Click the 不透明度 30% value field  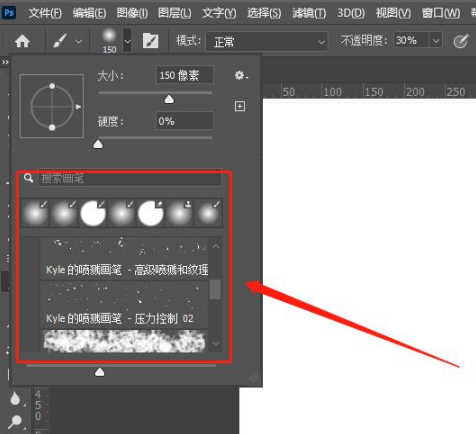point(410,41)
